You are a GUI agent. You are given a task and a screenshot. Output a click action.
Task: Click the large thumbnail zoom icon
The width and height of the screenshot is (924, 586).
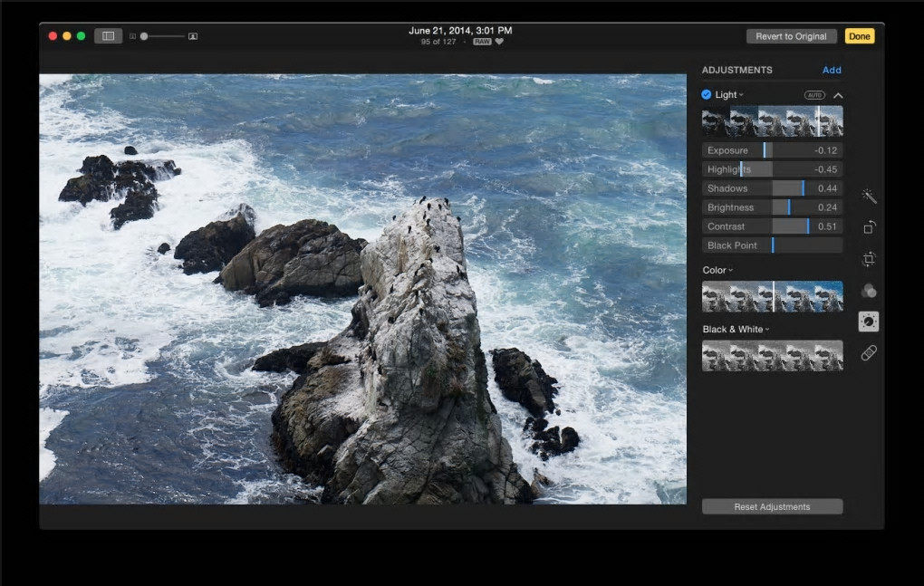tap(193, 36)
